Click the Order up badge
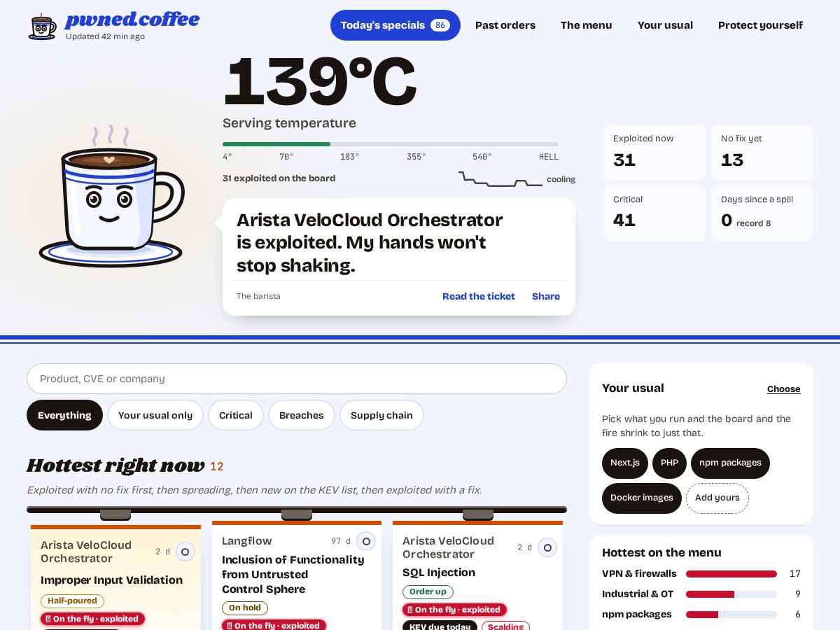 pos(428,592)
